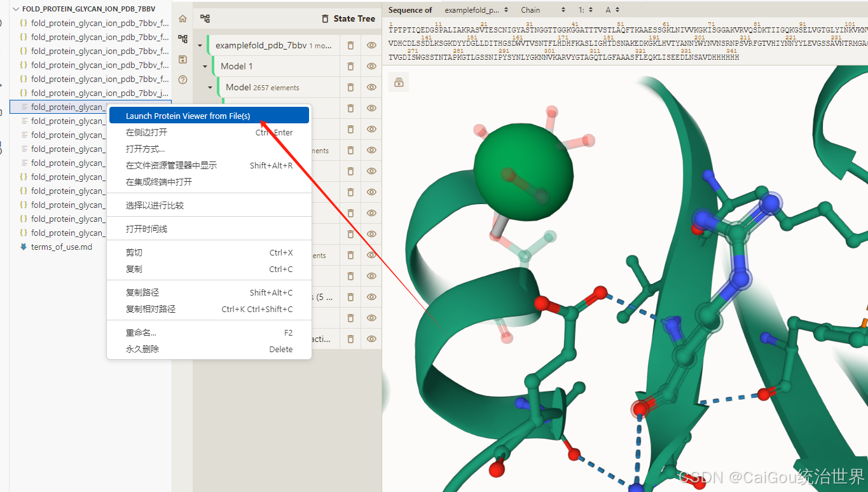Select the Home icon in the viewer sidebar

[183, 18]
